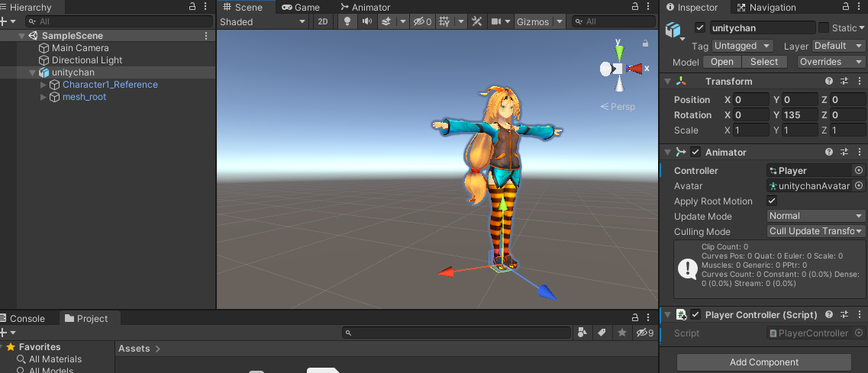Toggle the Static checkbox
The width and height of the screenshot is (868, 373).
(824, 27)
